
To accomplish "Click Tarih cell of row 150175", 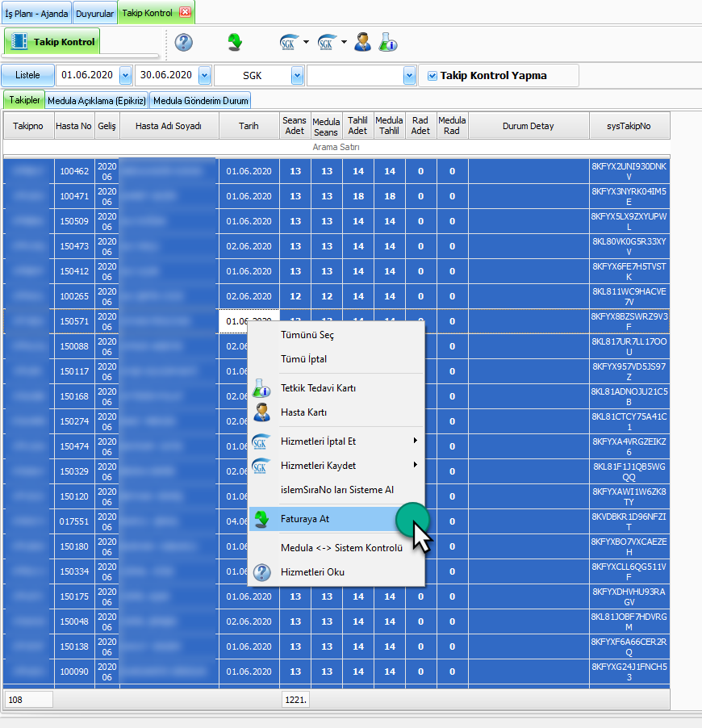I will (x=249, y=596).
